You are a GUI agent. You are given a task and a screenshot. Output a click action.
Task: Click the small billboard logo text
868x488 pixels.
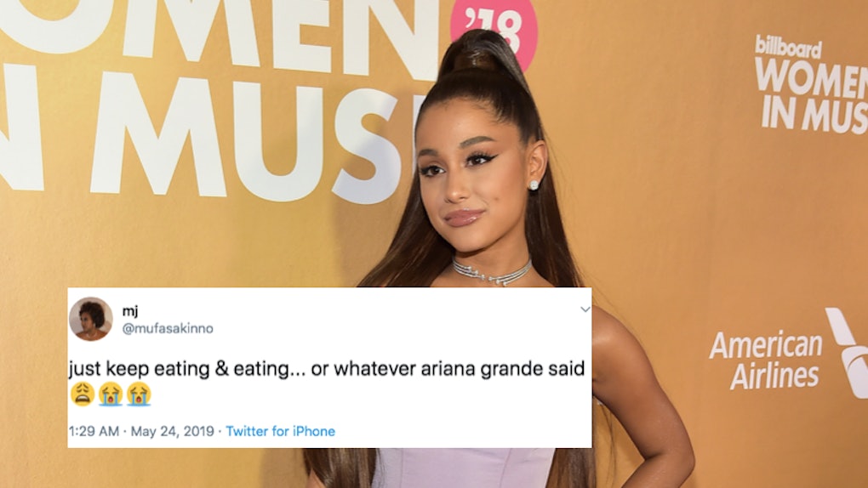click(788, 48)
